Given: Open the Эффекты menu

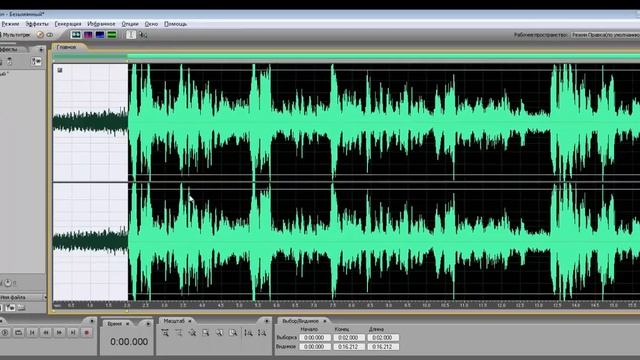Looking at the screenshot, I should click(36, 24).
